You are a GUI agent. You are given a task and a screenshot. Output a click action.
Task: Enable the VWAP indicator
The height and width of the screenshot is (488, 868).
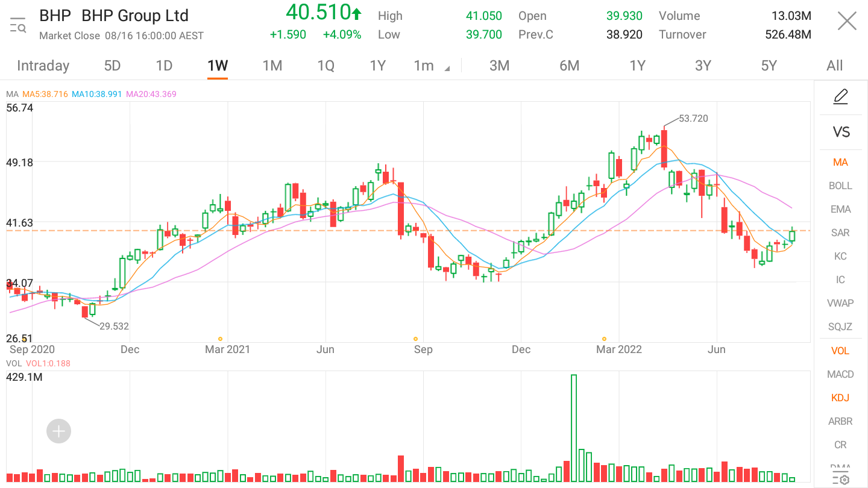click(840, 303)
